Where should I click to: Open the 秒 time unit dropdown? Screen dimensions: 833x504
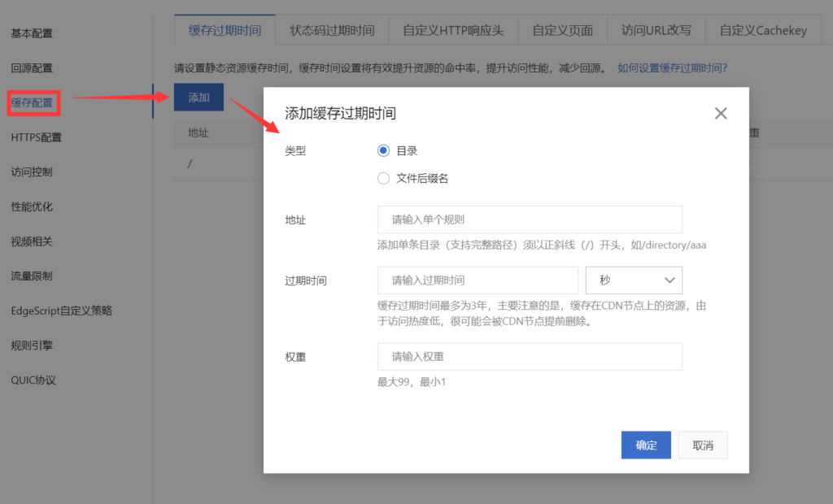[634, 280]
